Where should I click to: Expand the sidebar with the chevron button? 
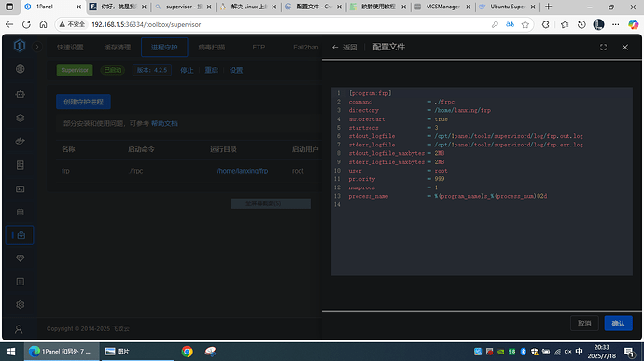coord(37,47)
